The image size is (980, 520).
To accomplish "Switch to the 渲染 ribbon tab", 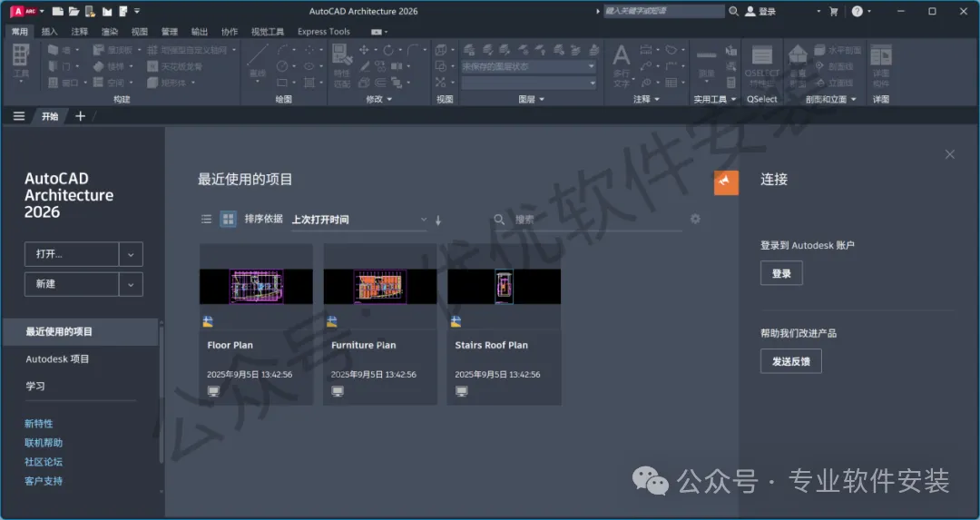I will tap(110, 31).
